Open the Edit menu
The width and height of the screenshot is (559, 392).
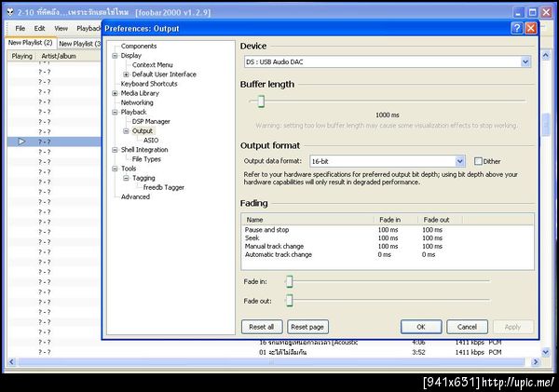click(39, 28)
